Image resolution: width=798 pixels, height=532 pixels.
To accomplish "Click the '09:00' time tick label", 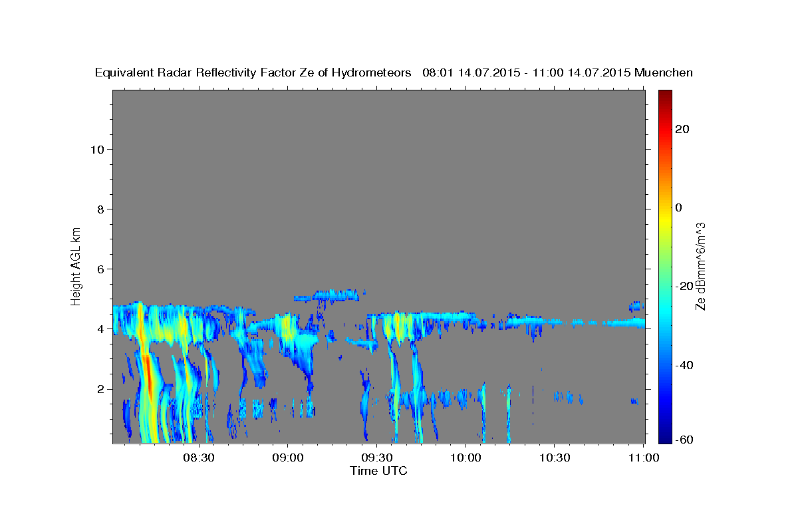I will click(287, 458).
